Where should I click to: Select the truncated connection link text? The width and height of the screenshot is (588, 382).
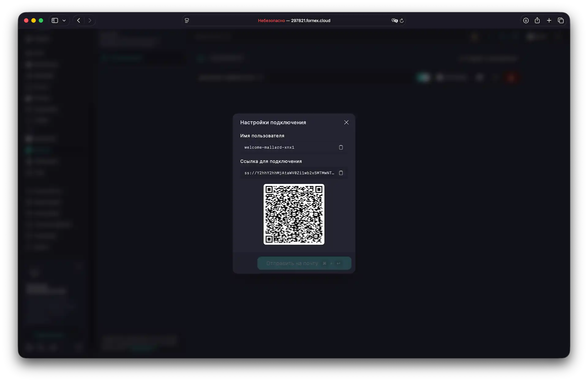click(x=289, y=173)
